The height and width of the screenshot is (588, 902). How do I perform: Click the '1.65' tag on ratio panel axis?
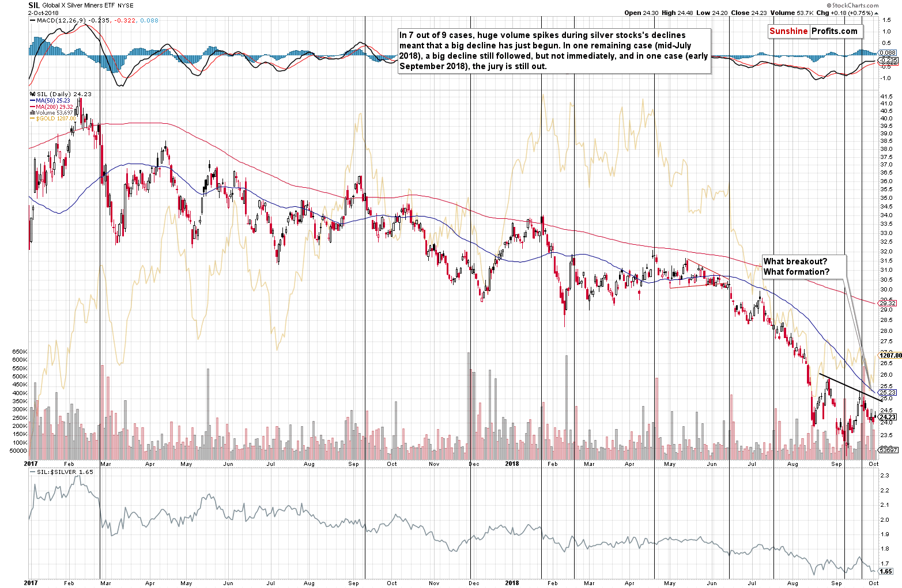point(886,571)
